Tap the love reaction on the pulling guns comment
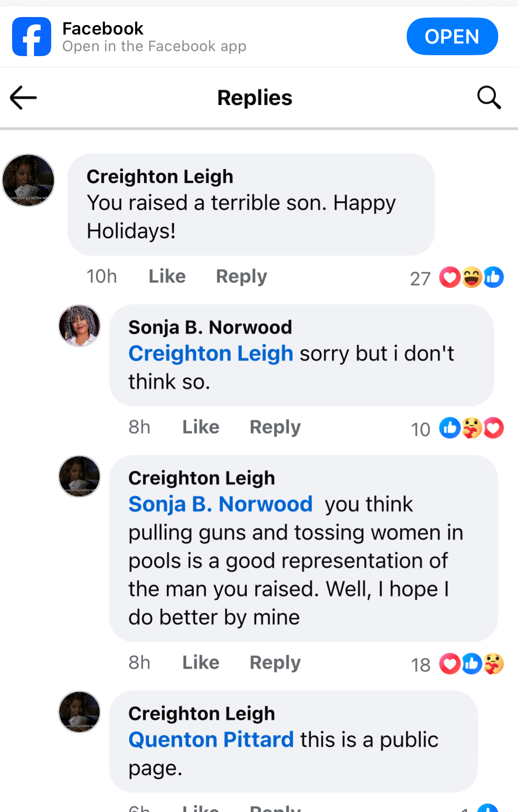This screenshot has width=518, height=812. [x=450, y=664]
